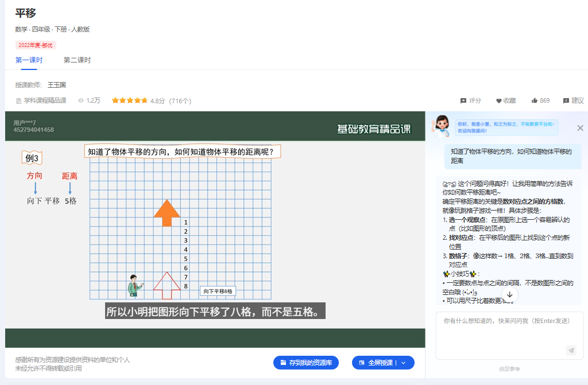
Task: Select the 第一课时 tab
Action: (28, 60)
